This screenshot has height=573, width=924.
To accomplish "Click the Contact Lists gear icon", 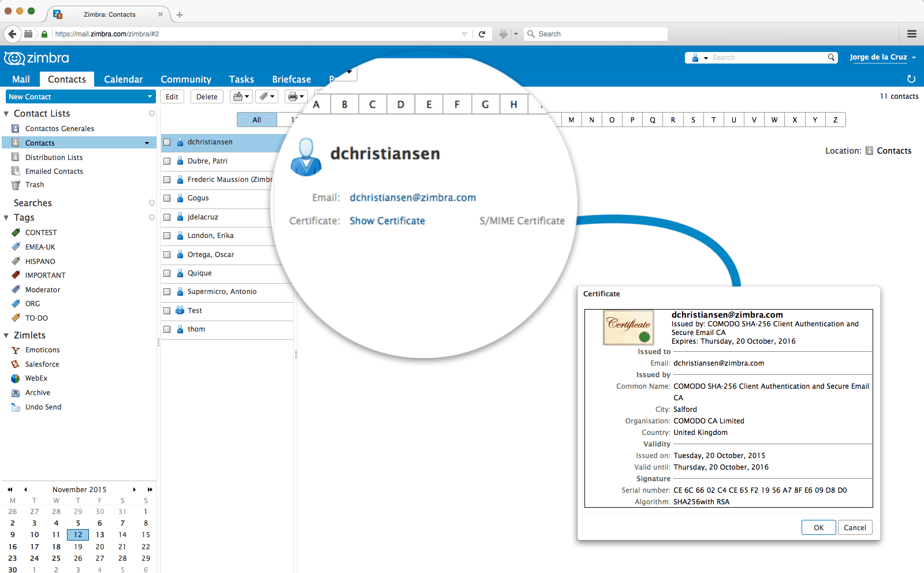I will pyautogui.click(x=152, y=113).
